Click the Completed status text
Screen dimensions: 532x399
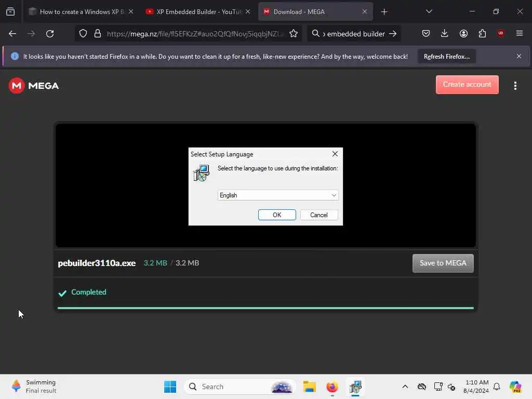(x=88, y=292)
